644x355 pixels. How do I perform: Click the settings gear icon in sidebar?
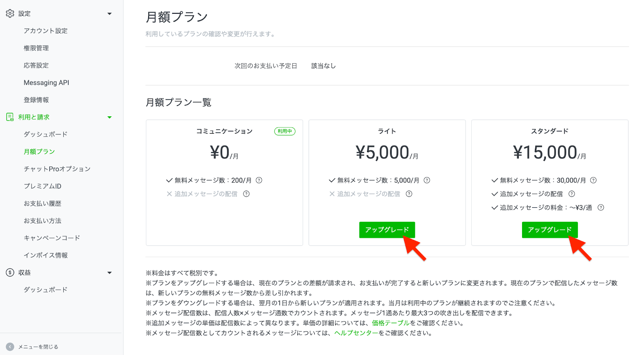click(10, 14)
